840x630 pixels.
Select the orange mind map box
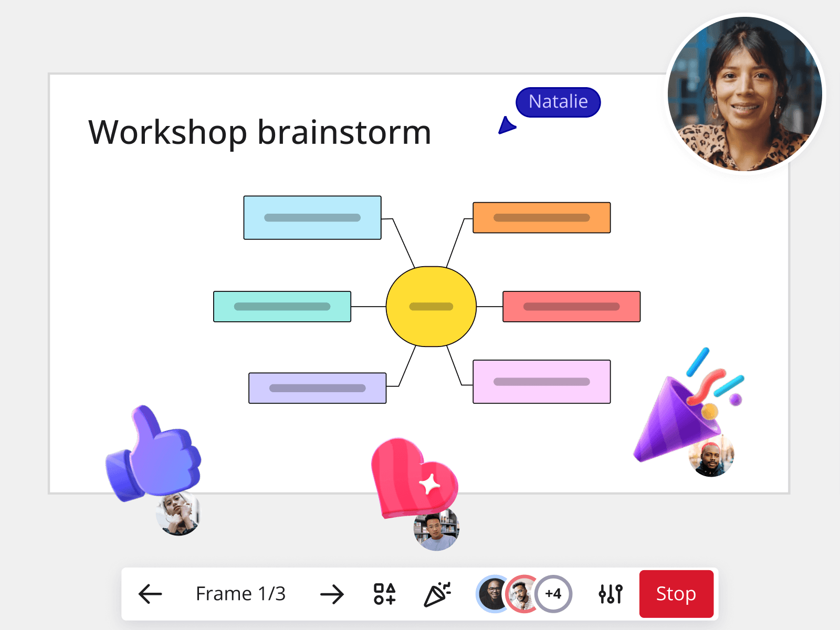[541, 217]
